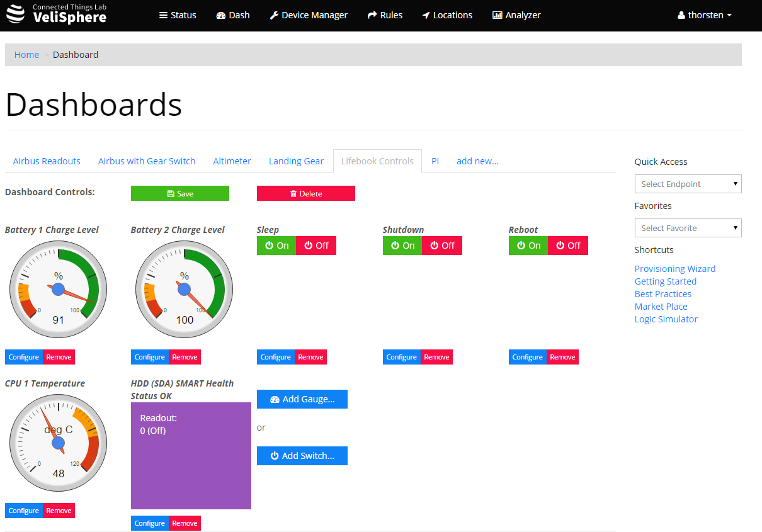This screenshot has height=532, width=762.
Task: Open the Analyzer tool
Action: click(x=516, y=15)
